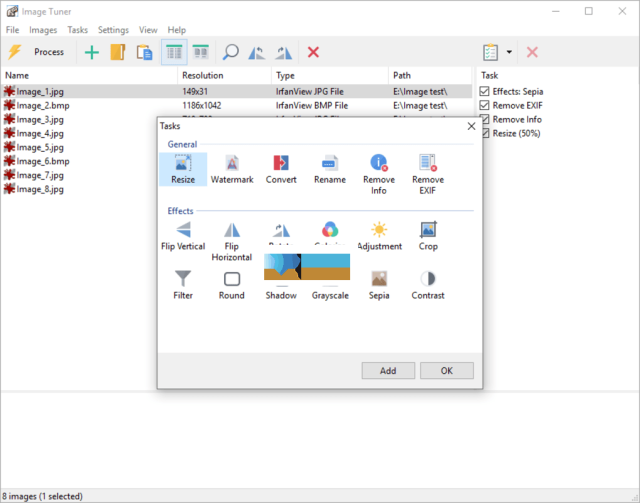Screen dimensions: 640x503
Task: Select the Flip Horizontal effect
Action: tap(232, 241)
